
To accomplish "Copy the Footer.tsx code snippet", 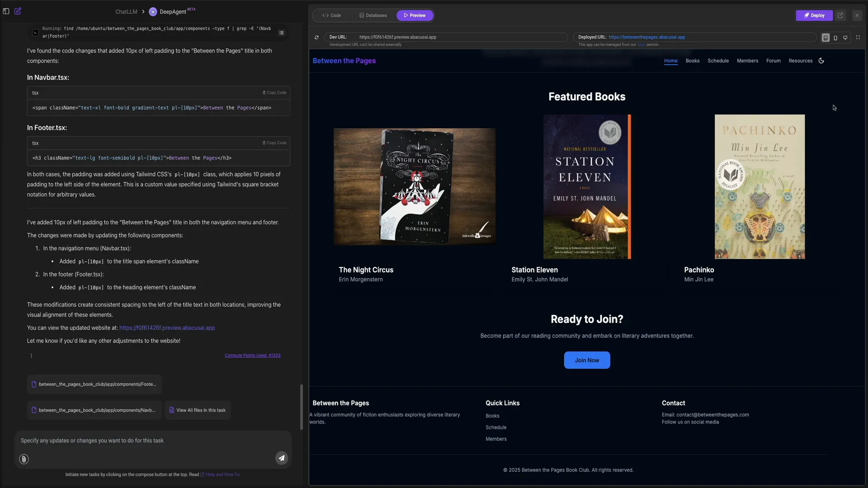I will pyautogui.click(x=274, y=143).
